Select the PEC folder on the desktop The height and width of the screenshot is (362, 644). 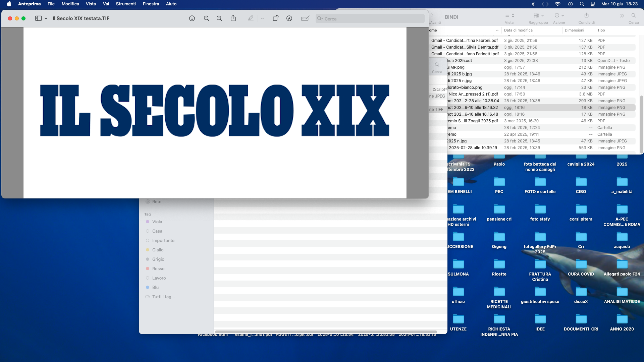[499, 185]
